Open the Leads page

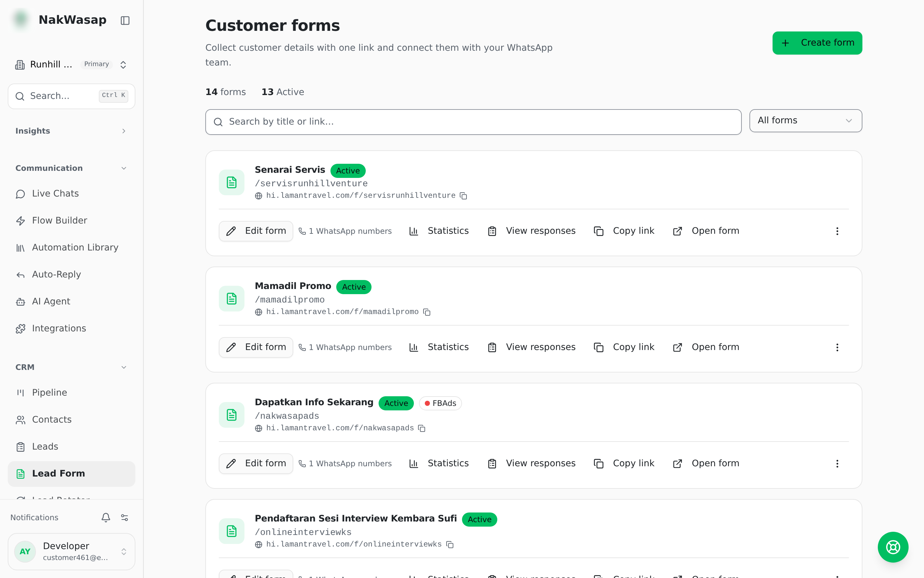(72, 446)
